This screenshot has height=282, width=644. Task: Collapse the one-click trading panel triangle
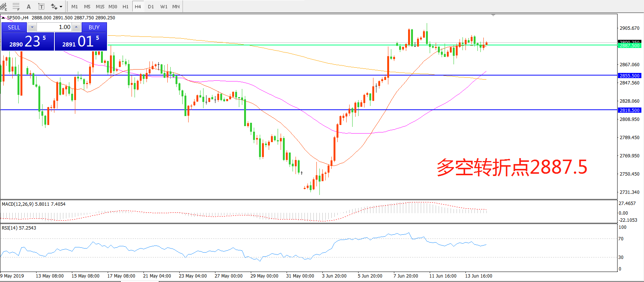point(3,17)
